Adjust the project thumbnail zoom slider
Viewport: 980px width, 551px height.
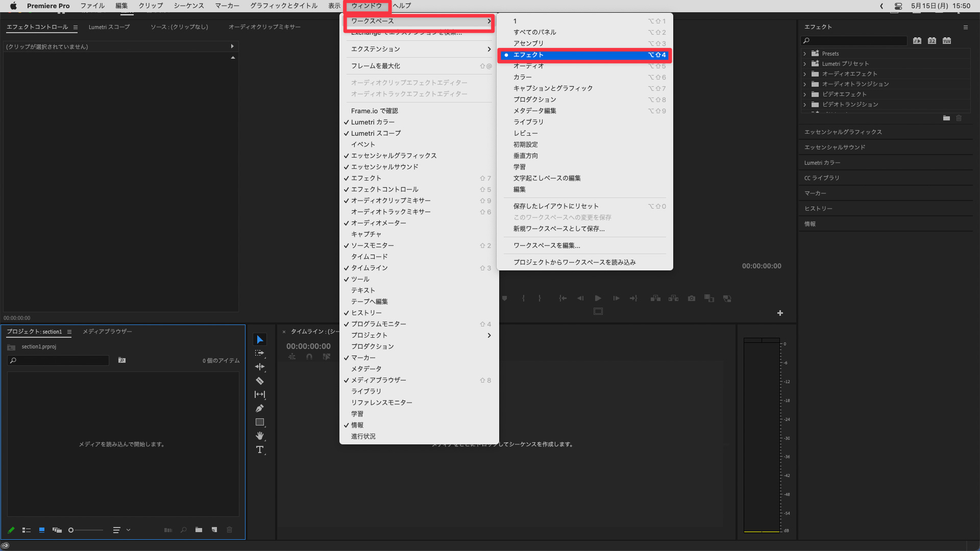[72, 530]
